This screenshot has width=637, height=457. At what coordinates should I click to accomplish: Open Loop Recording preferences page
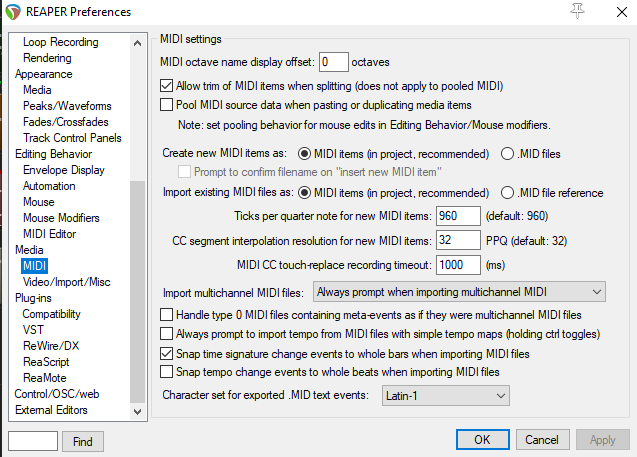pos(61,42)
